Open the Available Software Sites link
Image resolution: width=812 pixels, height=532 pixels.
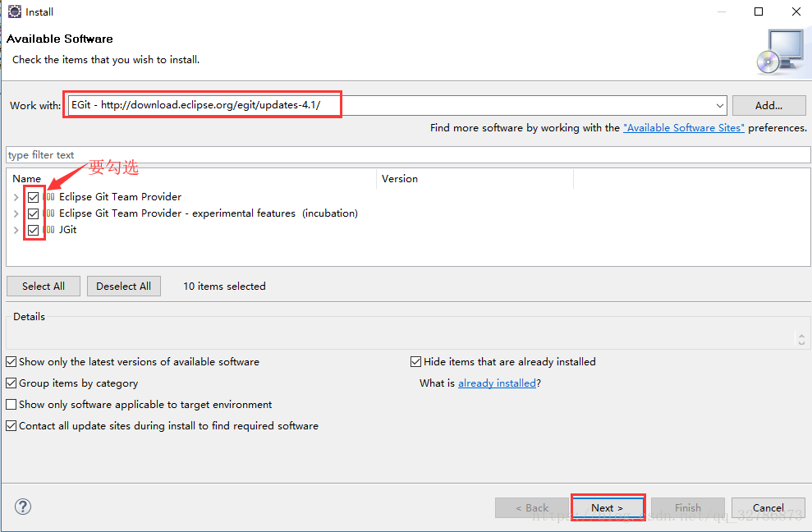[x=684, y=128]
